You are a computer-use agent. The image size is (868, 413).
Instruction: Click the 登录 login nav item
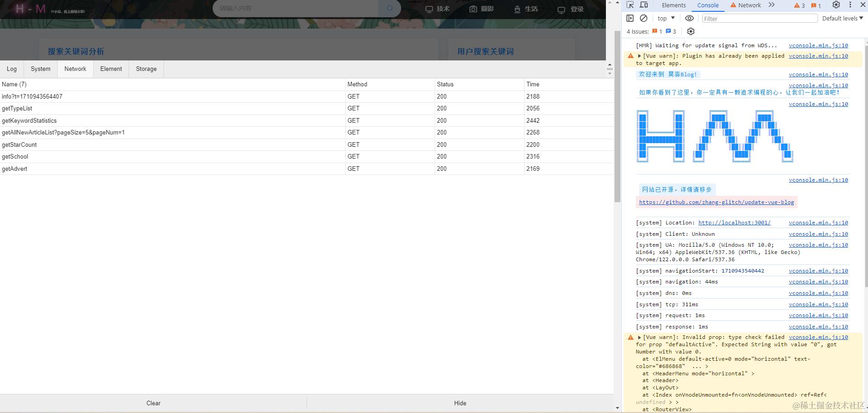click(571, 9)
